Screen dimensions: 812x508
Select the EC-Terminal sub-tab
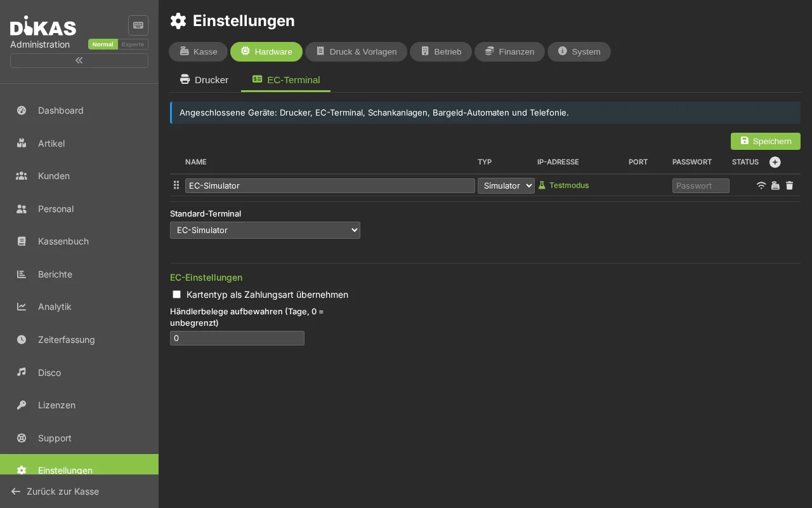tap(286, 80)
